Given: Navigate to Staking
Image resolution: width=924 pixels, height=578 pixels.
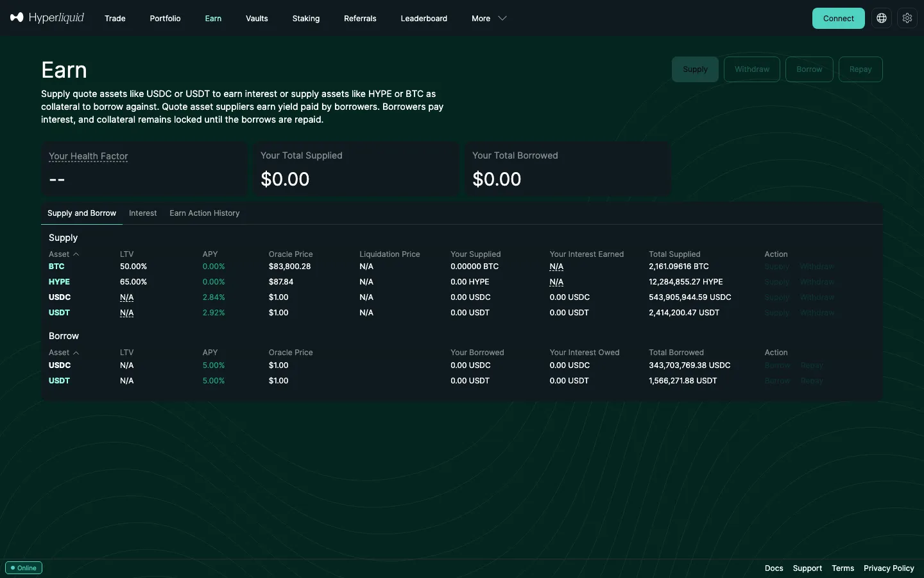Looking at the screenshot, I should point(306,19).
